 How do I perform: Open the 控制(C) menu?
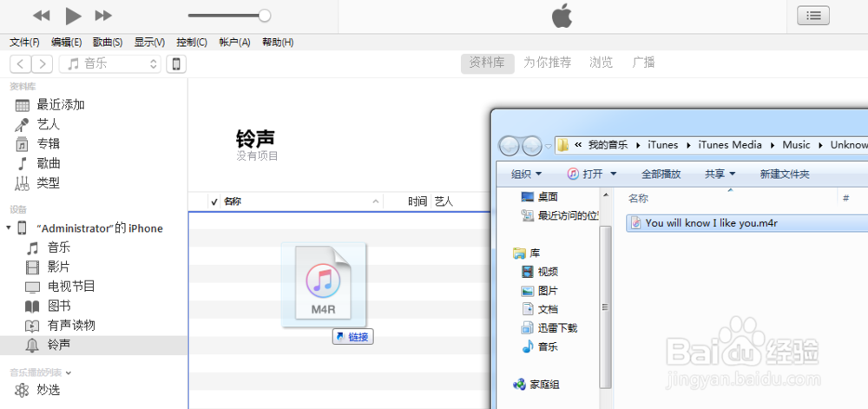(x=192, y=42)
